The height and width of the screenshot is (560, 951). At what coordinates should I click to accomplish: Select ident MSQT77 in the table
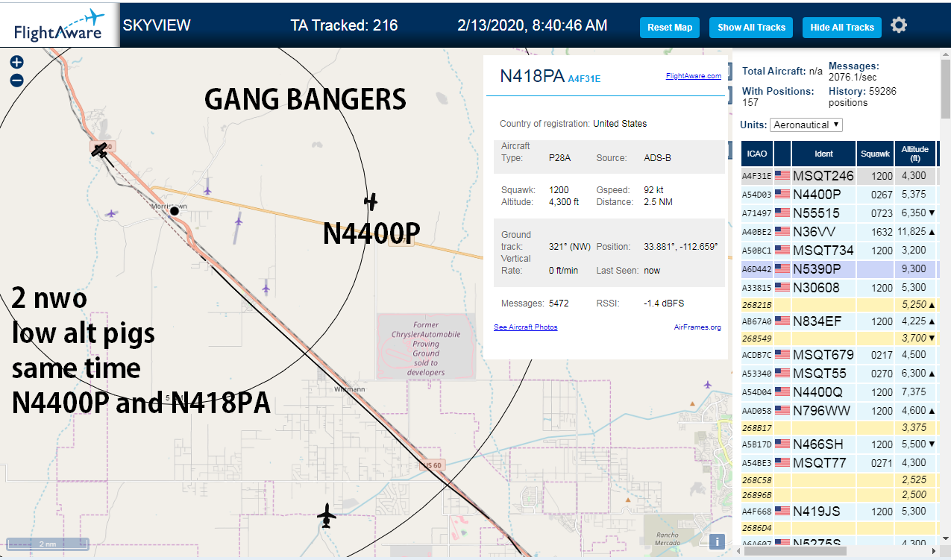[820, 463]
